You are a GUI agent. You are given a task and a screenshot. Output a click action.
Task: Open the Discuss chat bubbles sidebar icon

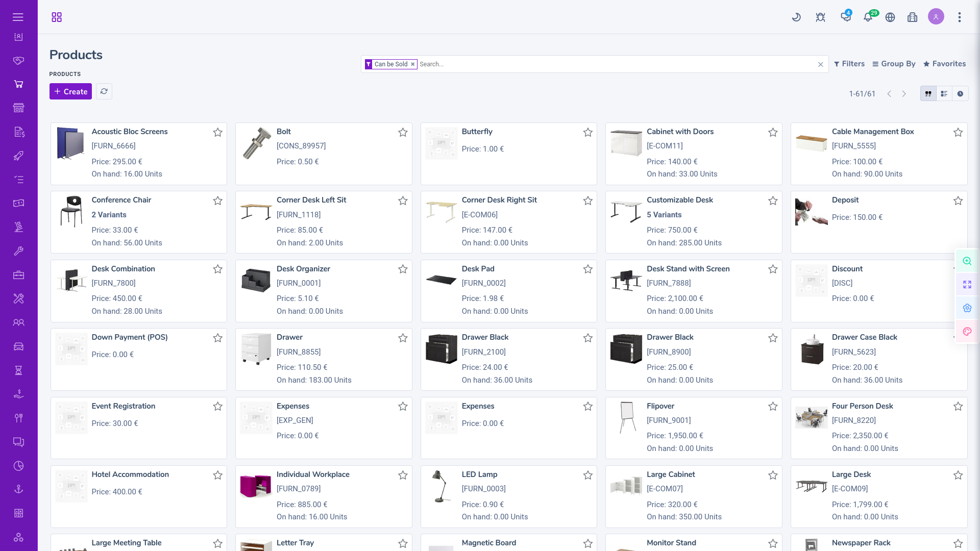(x=18, y=442)
